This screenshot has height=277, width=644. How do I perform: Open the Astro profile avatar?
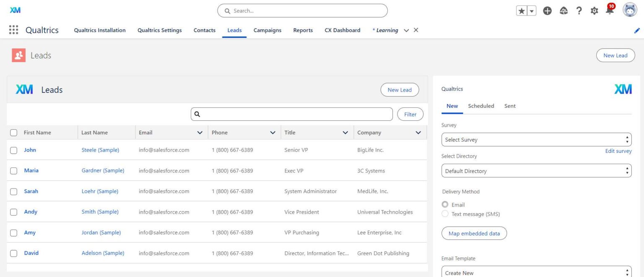629,9
